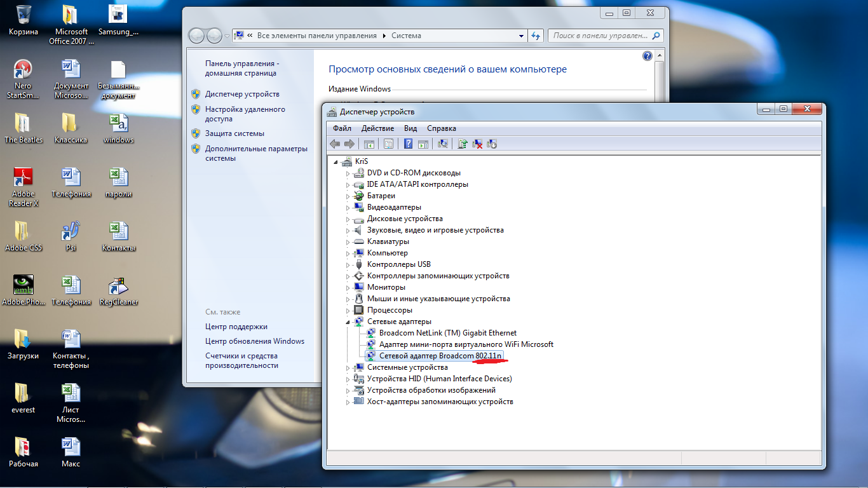Image resolution: width=868 pixels, height=488 pixels.
Task: Select Адаптер мини-порта виртуального WiFi Microsoft
Action: [x=466, y=344]
